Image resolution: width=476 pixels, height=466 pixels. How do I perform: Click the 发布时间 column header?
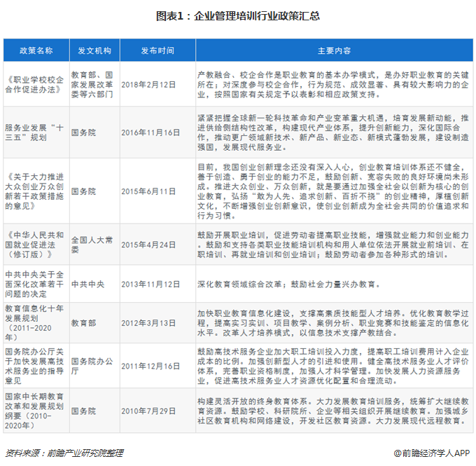click(x=157, y=51)
